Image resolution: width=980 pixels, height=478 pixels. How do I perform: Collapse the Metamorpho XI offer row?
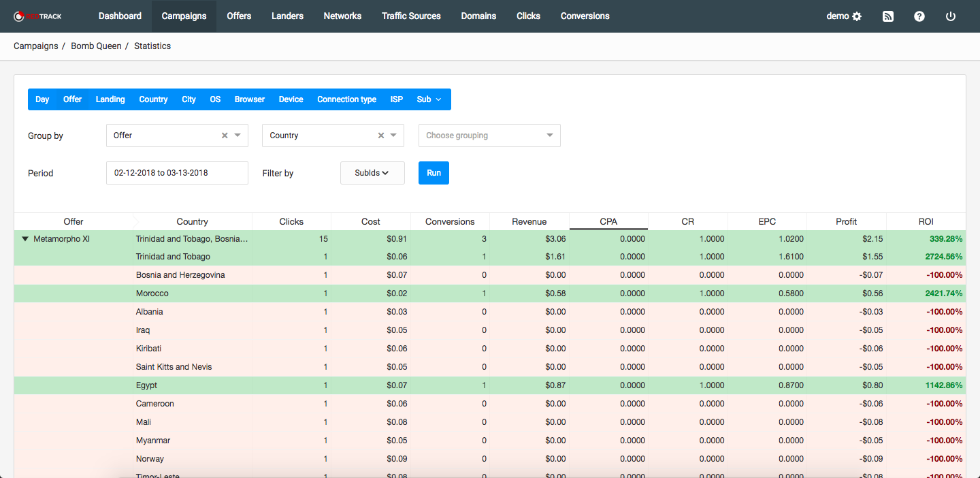pyautogui.click(x=25, y=239)
